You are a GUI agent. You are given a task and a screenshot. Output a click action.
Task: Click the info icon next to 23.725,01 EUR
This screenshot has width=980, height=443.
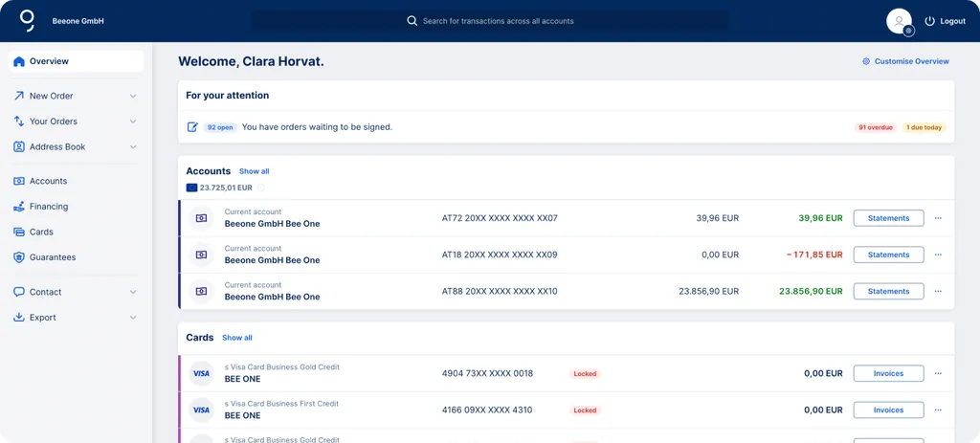pyautogui.click(x=260, y=188)
